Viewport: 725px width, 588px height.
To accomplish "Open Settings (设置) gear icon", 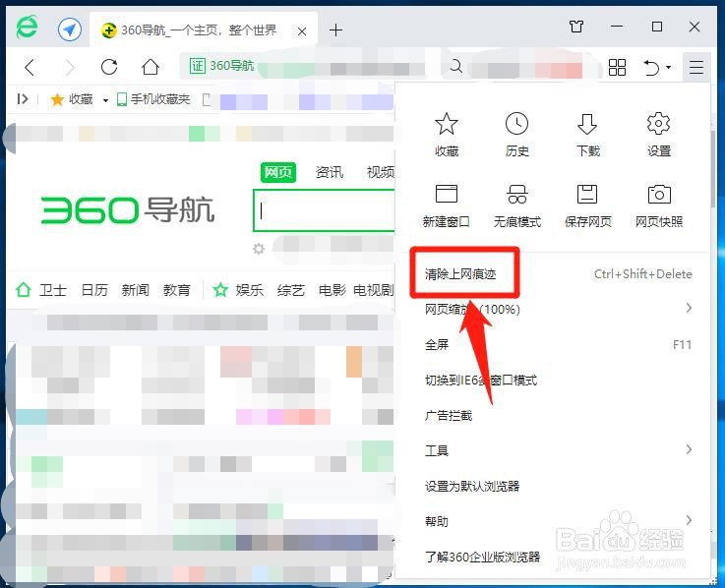I will [x=658, y=124].
